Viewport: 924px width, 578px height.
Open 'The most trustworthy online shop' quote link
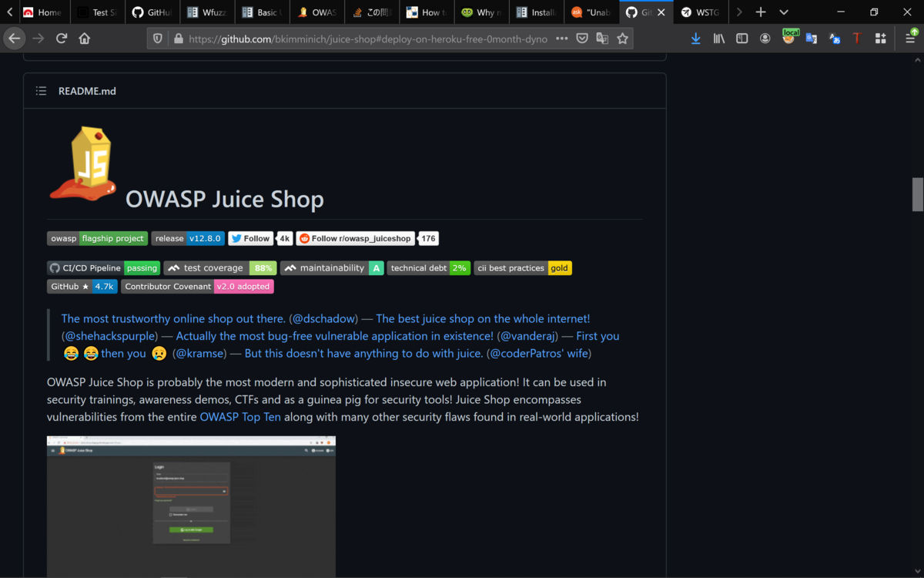[173, 318]
